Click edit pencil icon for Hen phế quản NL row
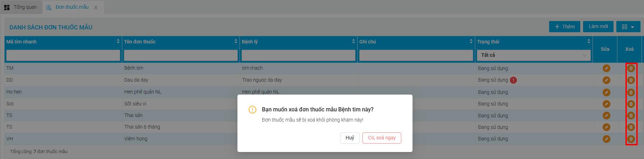This screenshot has width=644, height=159. point(606,92)
